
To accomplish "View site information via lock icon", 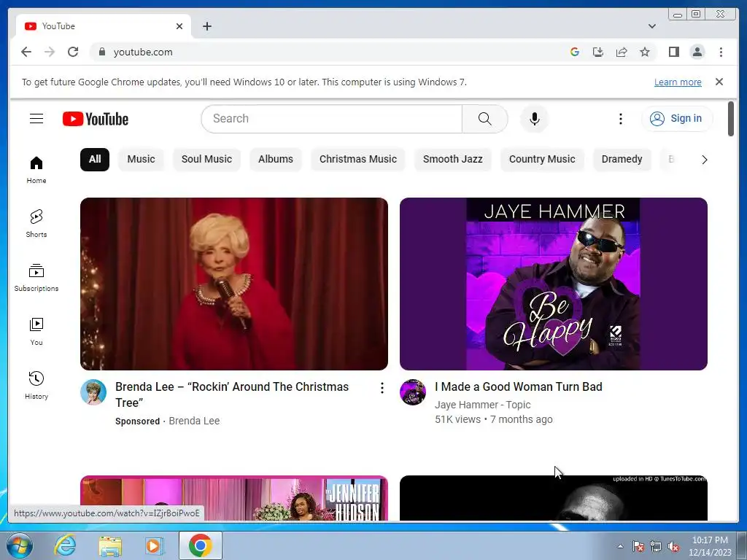I will point(101,52).
